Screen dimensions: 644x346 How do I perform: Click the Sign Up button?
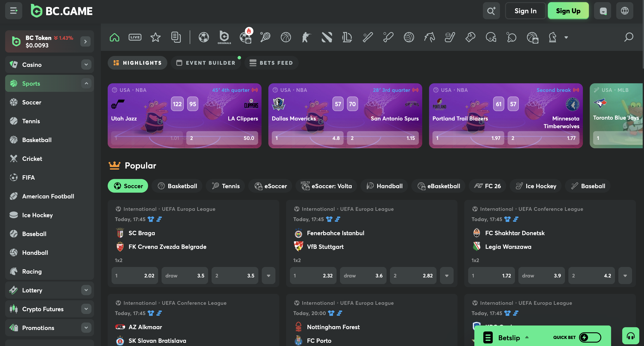pos(568,11)
